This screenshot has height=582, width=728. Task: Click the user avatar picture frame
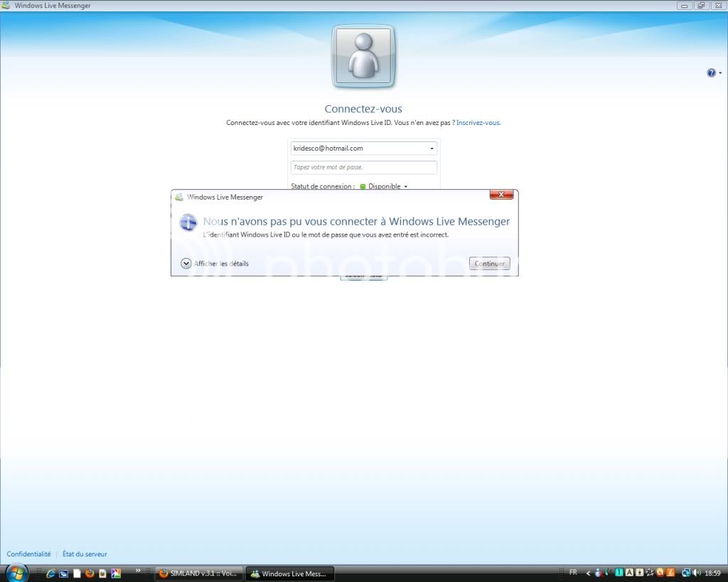(363, 56)
